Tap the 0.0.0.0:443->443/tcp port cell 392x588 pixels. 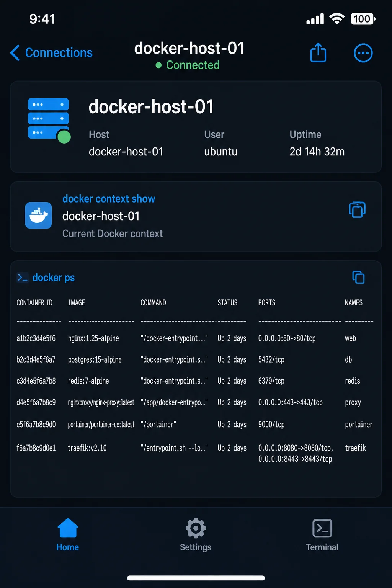tap(290, 402)
